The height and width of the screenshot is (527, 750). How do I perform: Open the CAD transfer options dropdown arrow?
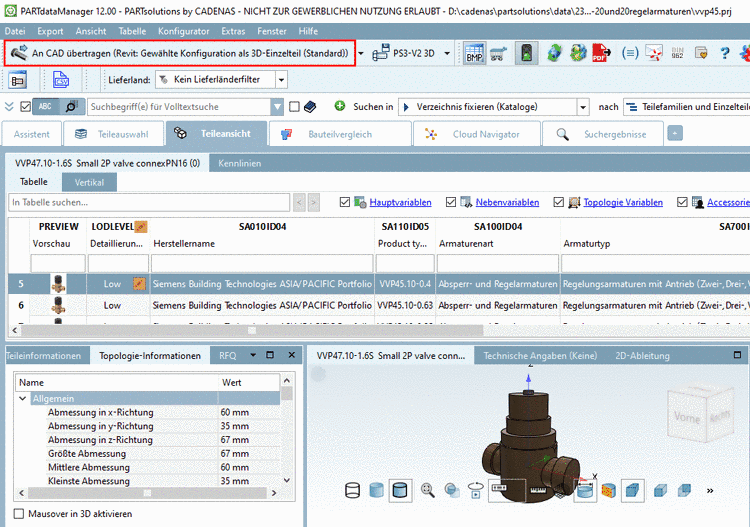pyautogui.click(x=361, y=53)
